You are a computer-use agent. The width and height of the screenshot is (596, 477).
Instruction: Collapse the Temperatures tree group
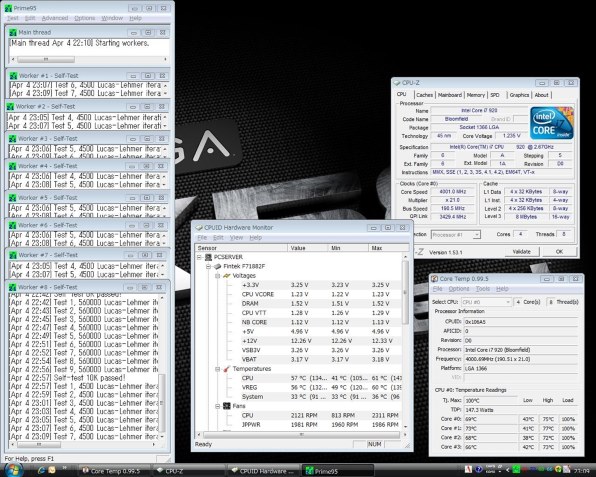point(217,369)
